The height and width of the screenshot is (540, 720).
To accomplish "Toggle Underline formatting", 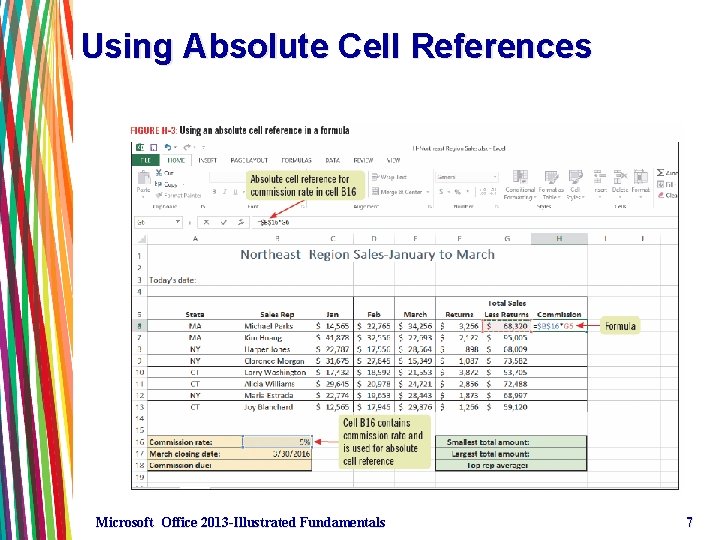I will click(236, 192).
